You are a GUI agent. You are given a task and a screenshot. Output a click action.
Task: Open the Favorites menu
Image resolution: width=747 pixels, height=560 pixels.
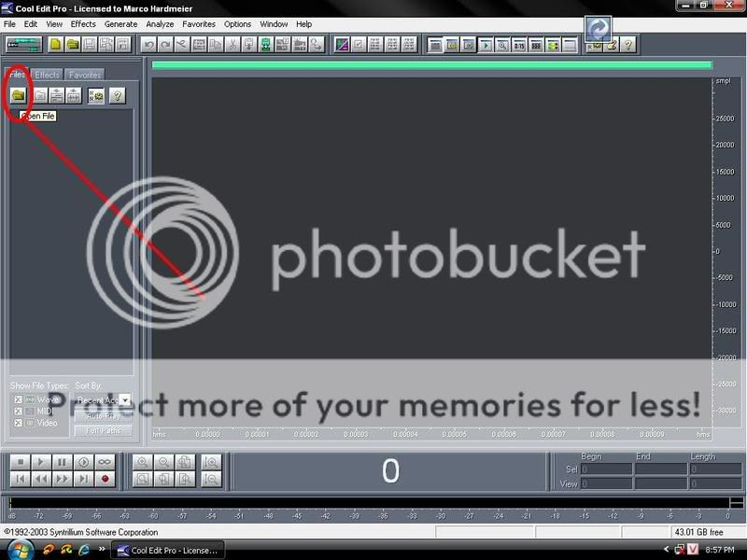tap(199, 24)
